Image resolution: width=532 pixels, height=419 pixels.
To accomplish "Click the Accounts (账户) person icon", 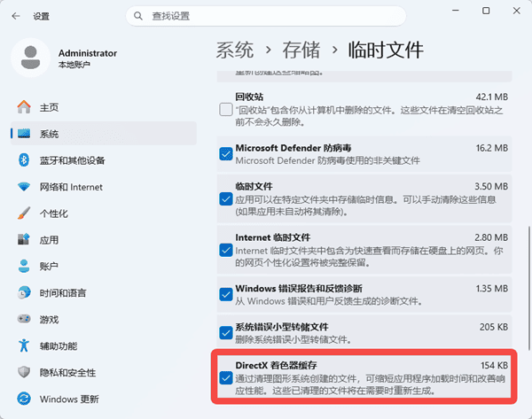I will tap(24, 266).
